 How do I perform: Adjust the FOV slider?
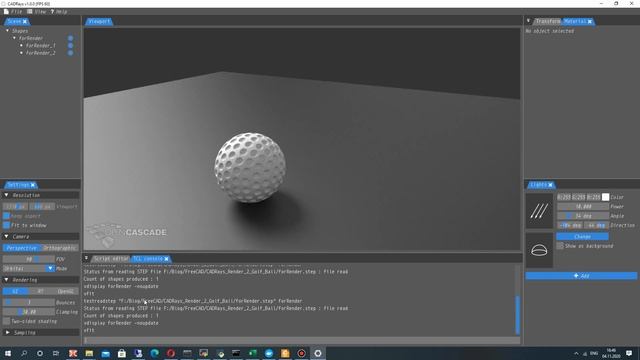(29, 259)
